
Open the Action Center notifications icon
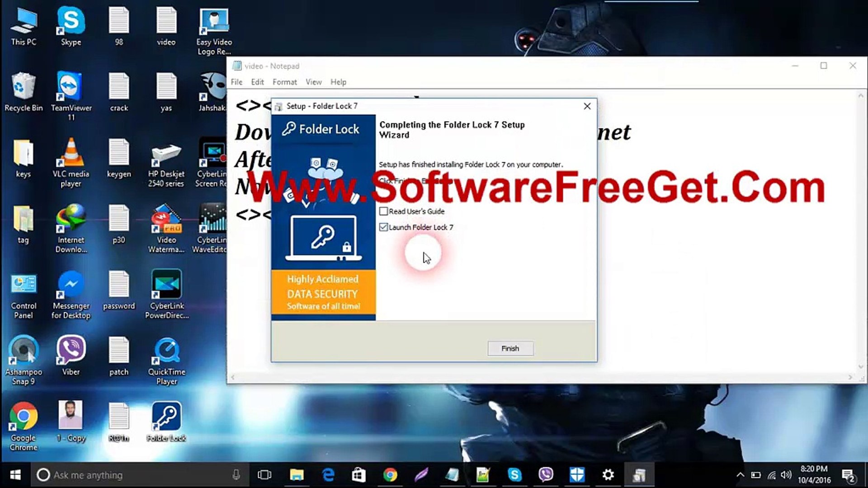[848, 475]
